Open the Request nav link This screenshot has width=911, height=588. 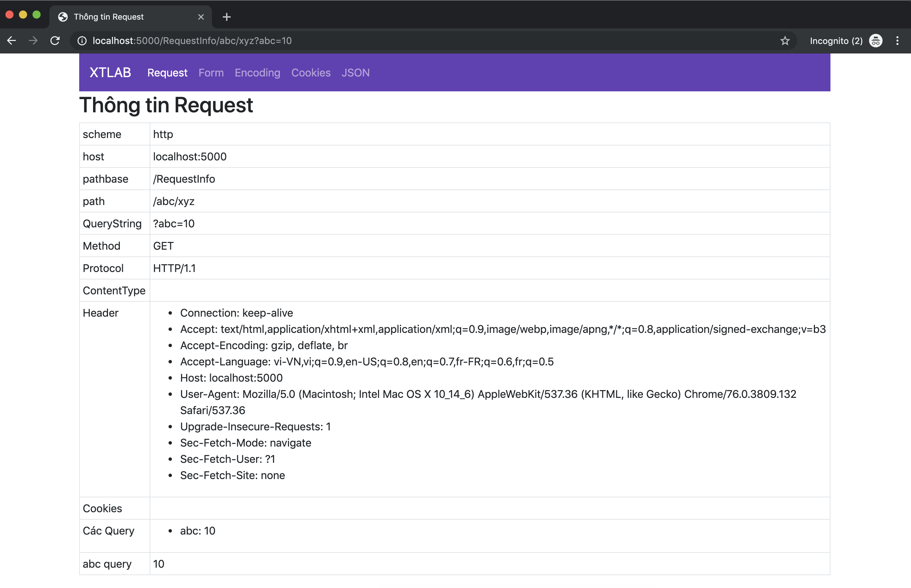click(167, 72)
